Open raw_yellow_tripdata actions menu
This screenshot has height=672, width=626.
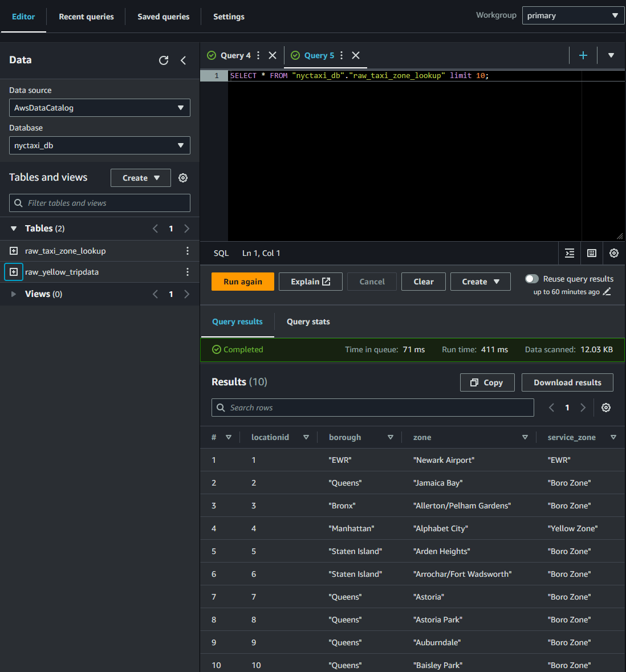pos(188,272)
